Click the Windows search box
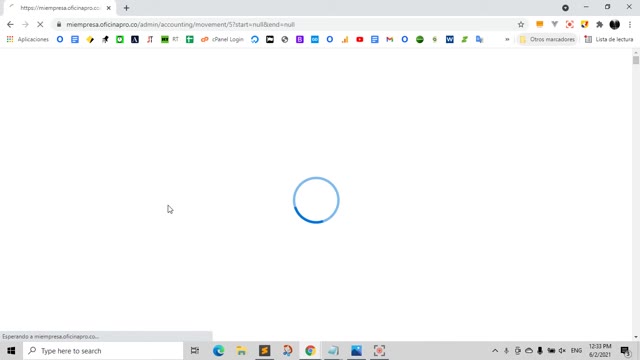Screen dimensions: 640x360 pyautogui.click(x=103, y=351)
